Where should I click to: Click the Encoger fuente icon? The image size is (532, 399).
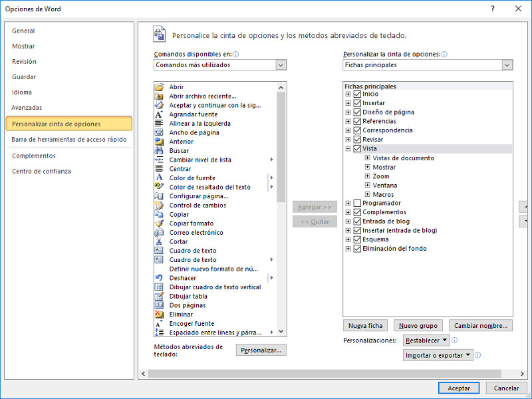[159, 323]
